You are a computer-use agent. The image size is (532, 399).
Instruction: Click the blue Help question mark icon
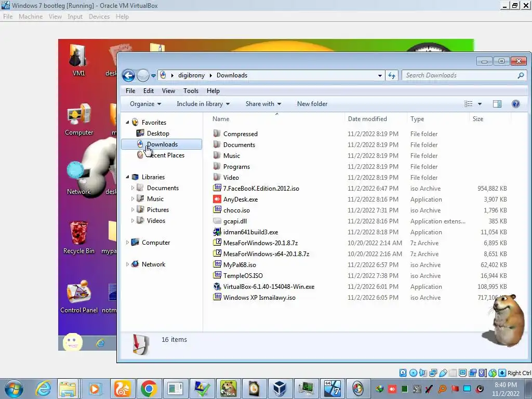pos(516,104)
